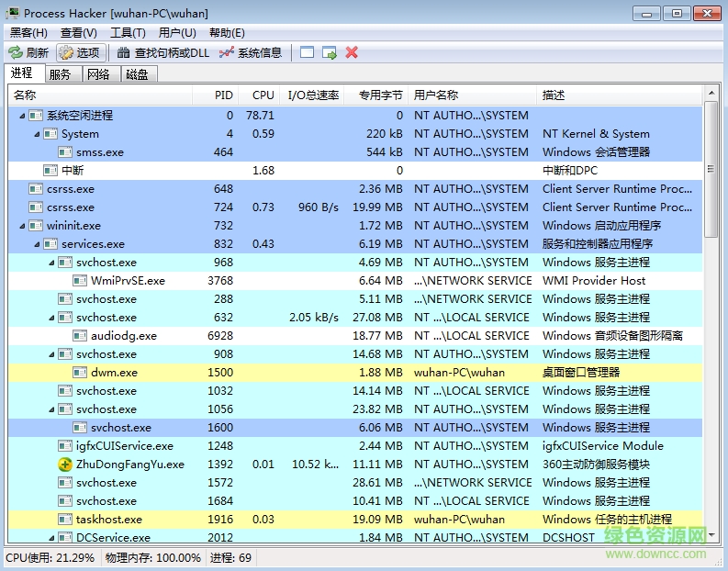Click the find window toolbar icon

click(x=307, y=53)
